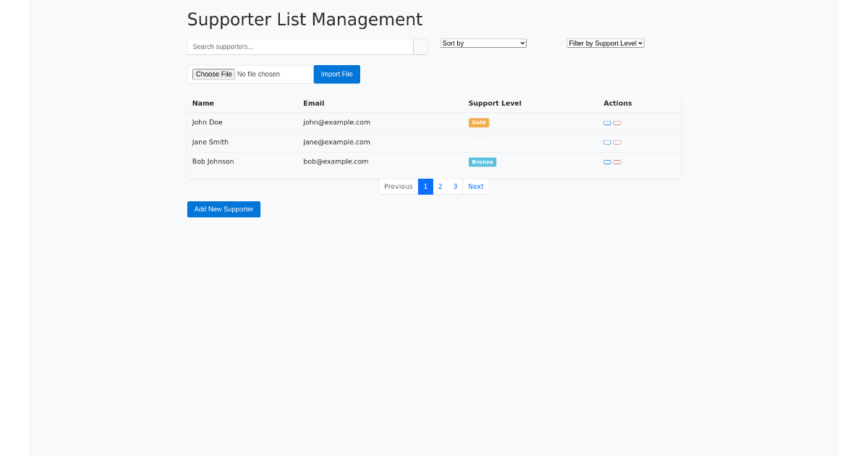Viewport: 868px width, 456px height.
Task: Open the Filter by Support Level dropdown
Action: [x=605, y=43]
